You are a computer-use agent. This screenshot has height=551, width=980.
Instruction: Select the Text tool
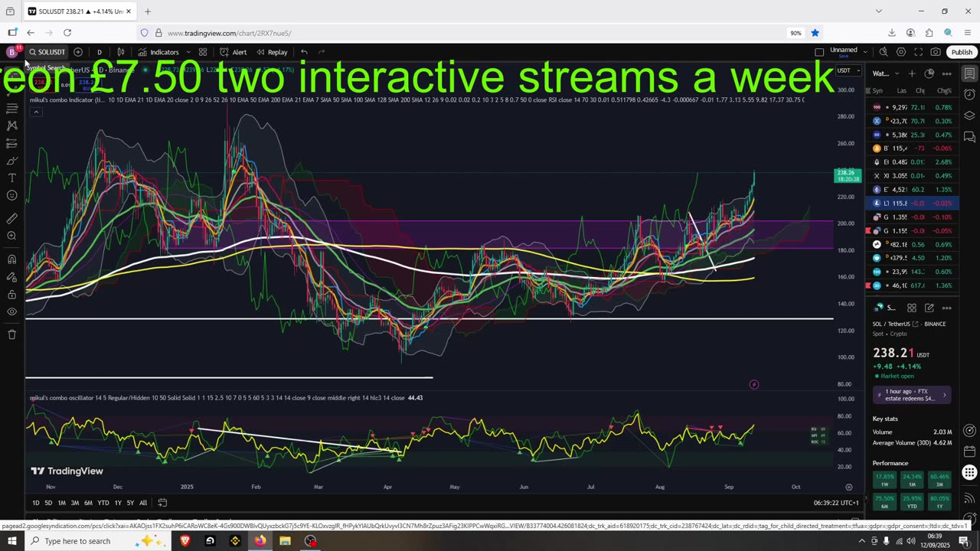[11, 178]
